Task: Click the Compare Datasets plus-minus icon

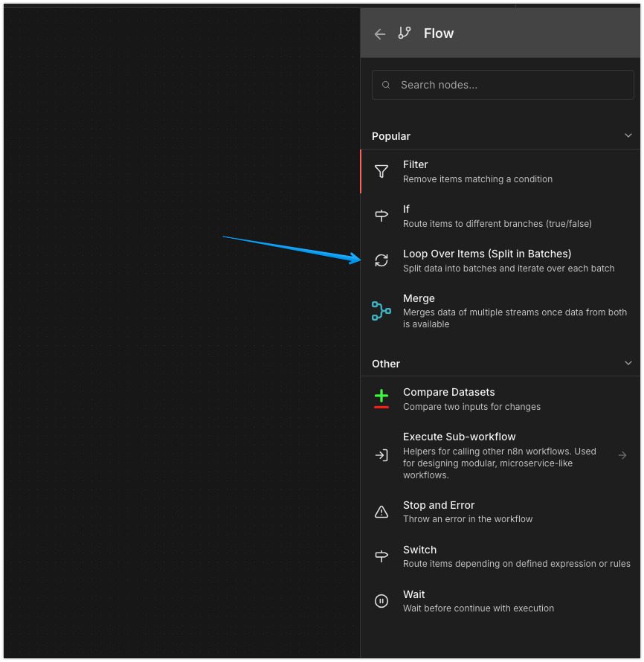Action: [x=381, y=399]
